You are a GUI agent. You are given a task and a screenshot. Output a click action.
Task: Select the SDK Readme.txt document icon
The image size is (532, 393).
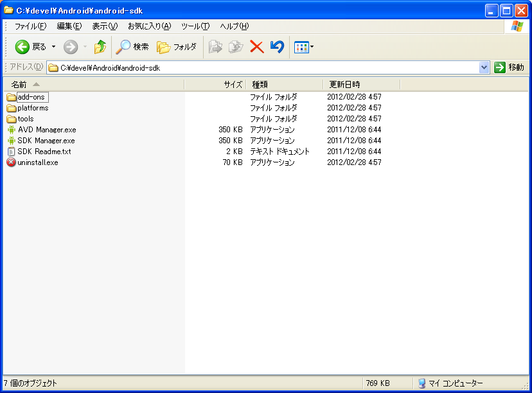[11, 152]
